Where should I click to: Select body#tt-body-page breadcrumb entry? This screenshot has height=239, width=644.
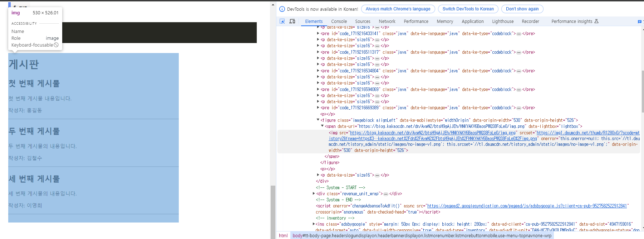422,235
